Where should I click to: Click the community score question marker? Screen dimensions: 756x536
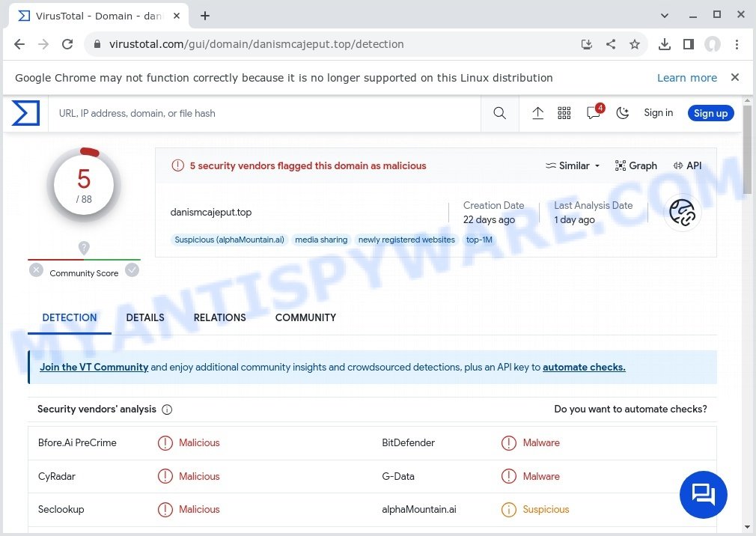tap(84, 248)
